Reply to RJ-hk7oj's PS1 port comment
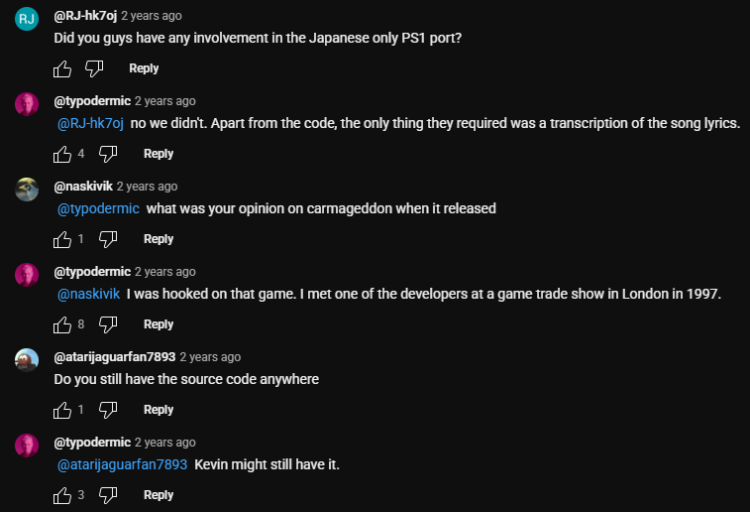Viewport: 750px width, 512px height. click(144, 69)
